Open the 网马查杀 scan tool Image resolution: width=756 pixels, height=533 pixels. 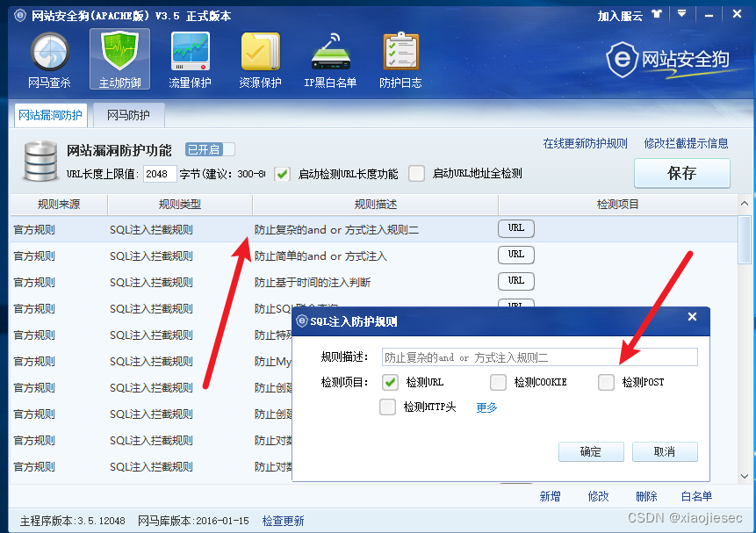[49, 61]
